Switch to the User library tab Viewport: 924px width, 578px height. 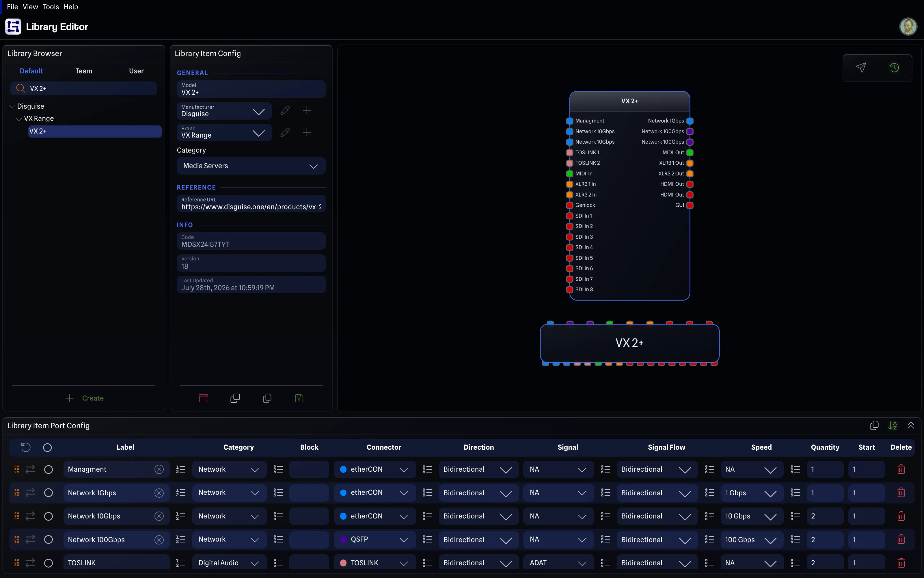(136, 71)
